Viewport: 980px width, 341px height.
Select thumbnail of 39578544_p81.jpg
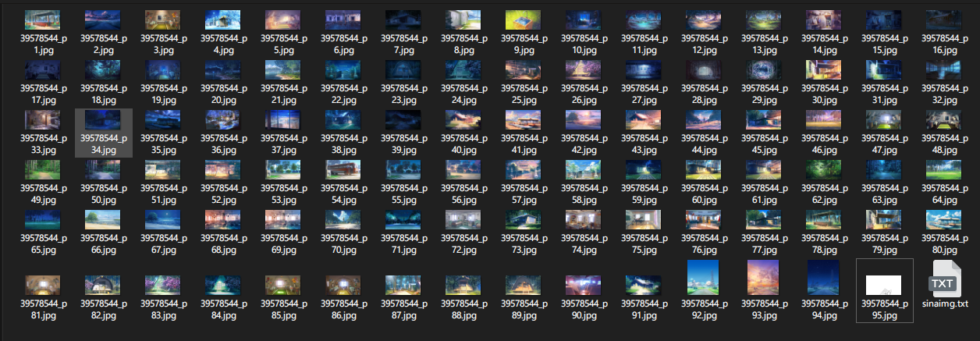coord(43,286)
